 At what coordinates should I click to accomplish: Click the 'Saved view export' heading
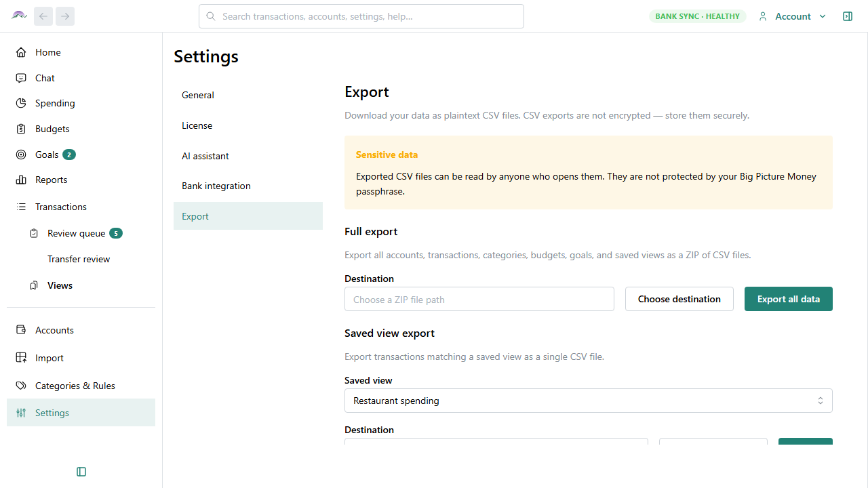(x=389, y=333)
